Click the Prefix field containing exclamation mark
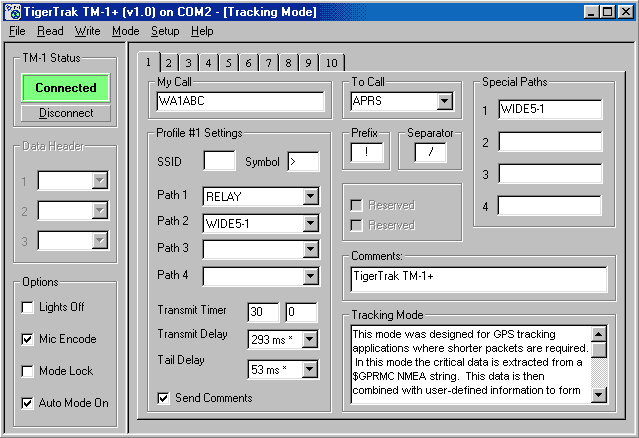Image resolution: width=639 pixels, height=438 pixels. point(367,152)
